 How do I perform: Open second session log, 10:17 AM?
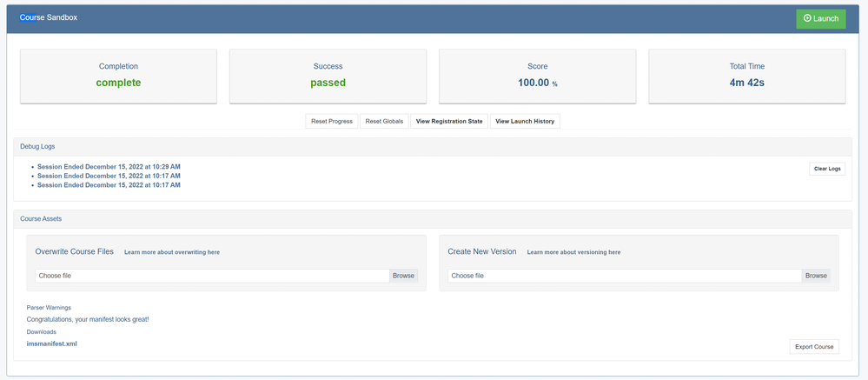coord(109,176)
